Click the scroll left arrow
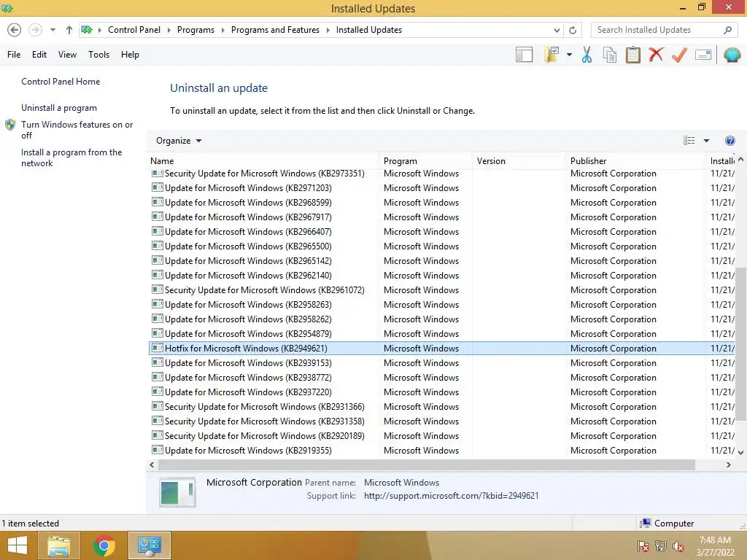The width and height of the screenshot is (747, 560). 152,464
